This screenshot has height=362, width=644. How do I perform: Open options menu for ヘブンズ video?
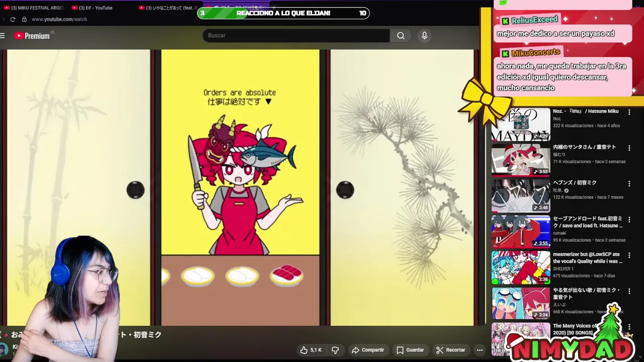(629, 184)
